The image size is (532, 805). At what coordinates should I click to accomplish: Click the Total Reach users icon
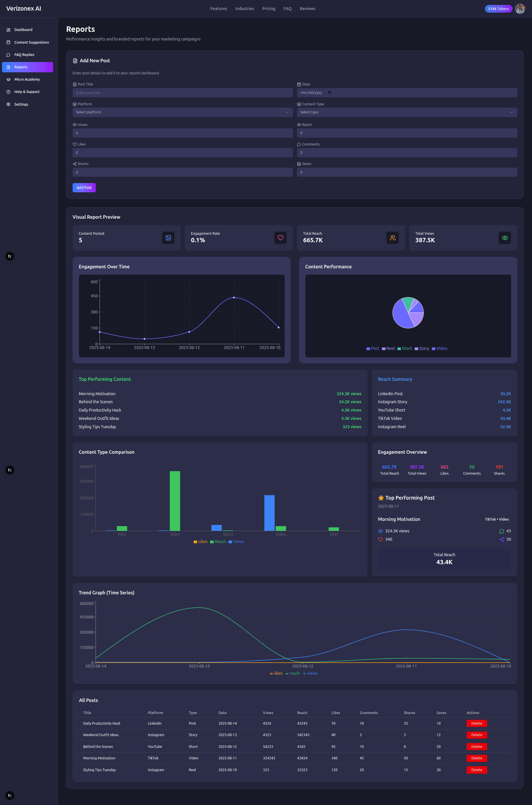tap(392, 238)
